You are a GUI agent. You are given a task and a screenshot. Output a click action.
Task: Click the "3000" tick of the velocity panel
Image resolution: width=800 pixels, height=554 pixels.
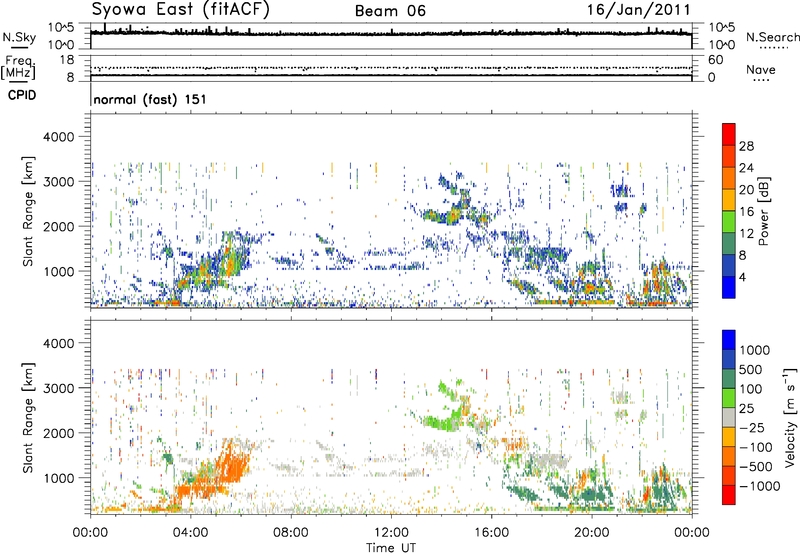pos(59,388)
